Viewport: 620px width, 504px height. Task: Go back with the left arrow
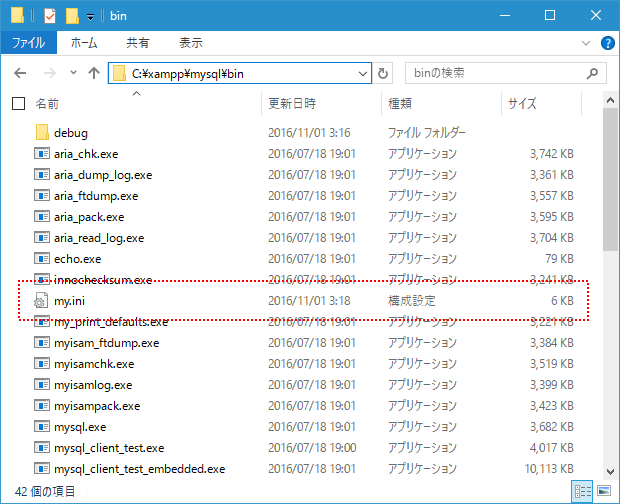pyautogui.click(x=20, y=73)
